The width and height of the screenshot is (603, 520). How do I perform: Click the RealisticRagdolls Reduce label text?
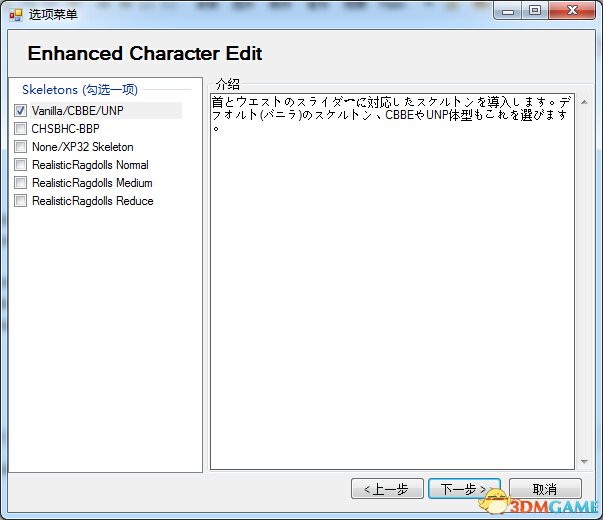[x=93, y=201]
